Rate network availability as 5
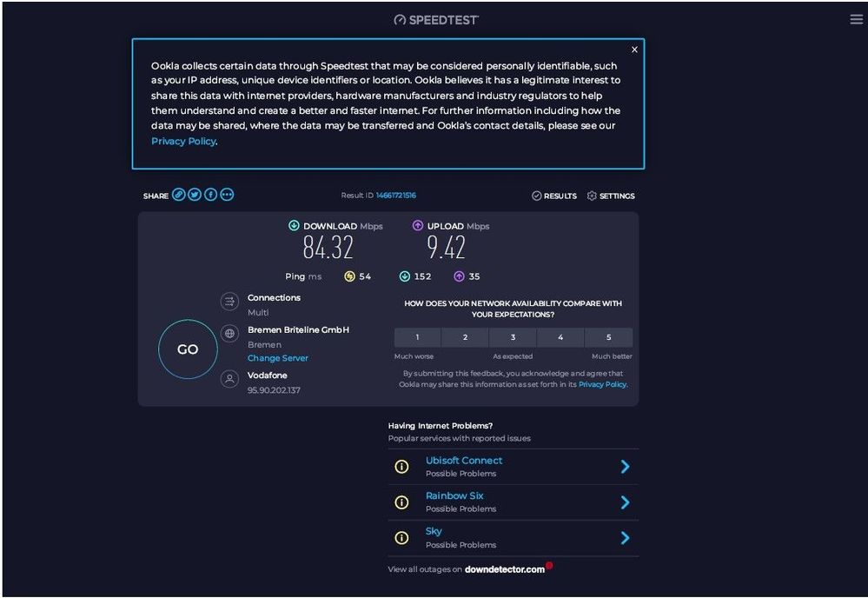 click(x=609, y=337)
